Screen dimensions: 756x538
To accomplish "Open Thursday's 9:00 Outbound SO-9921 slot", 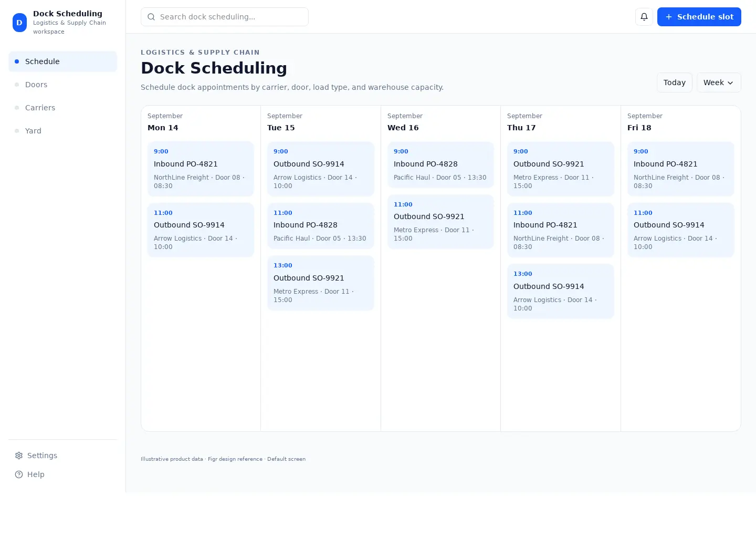I will [x=561, y=169].
